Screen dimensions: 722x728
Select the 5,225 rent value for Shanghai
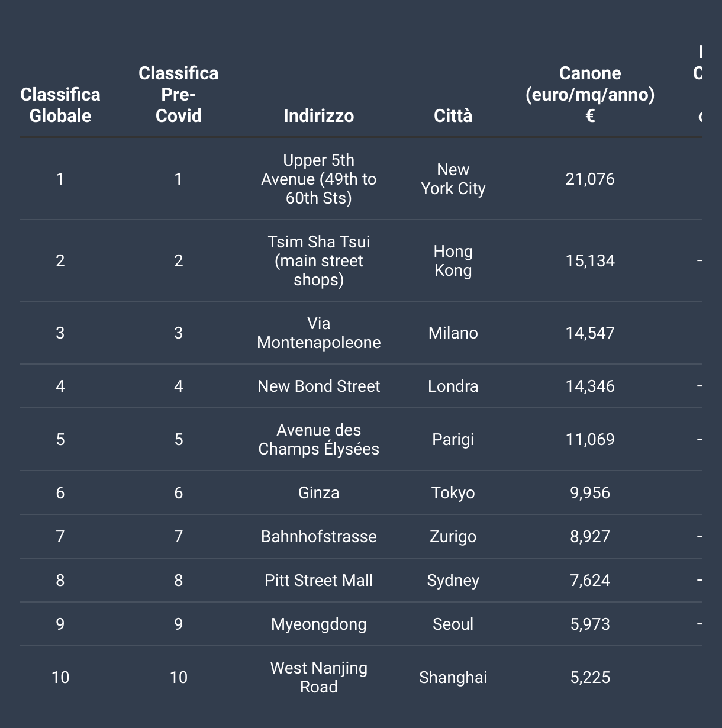(590, 677)
